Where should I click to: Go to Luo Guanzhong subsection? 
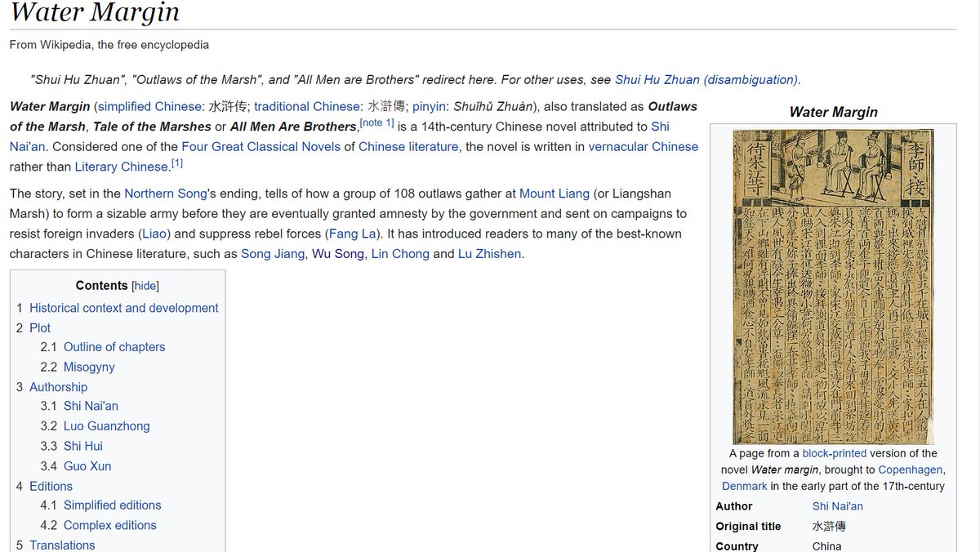tap(107, 426)
